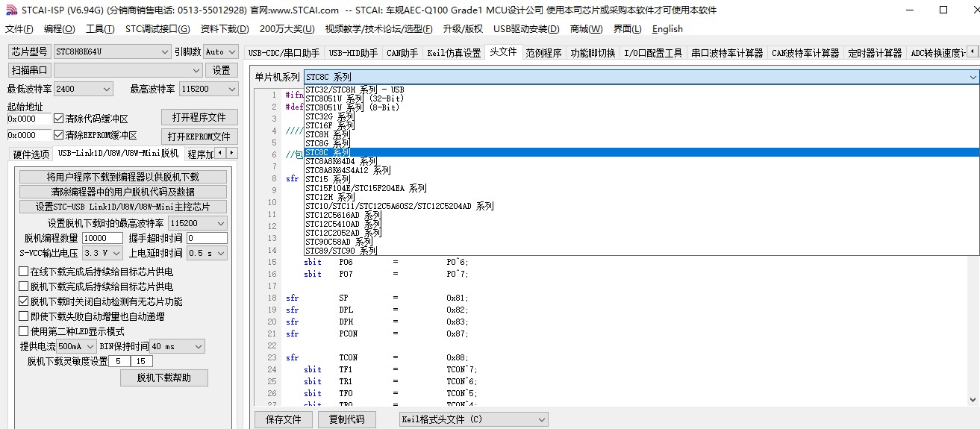The width and height of the screenshot is (980, 429).
Task: Open the USB驱动安装(D) menu
Action: (x=526, y=29)
